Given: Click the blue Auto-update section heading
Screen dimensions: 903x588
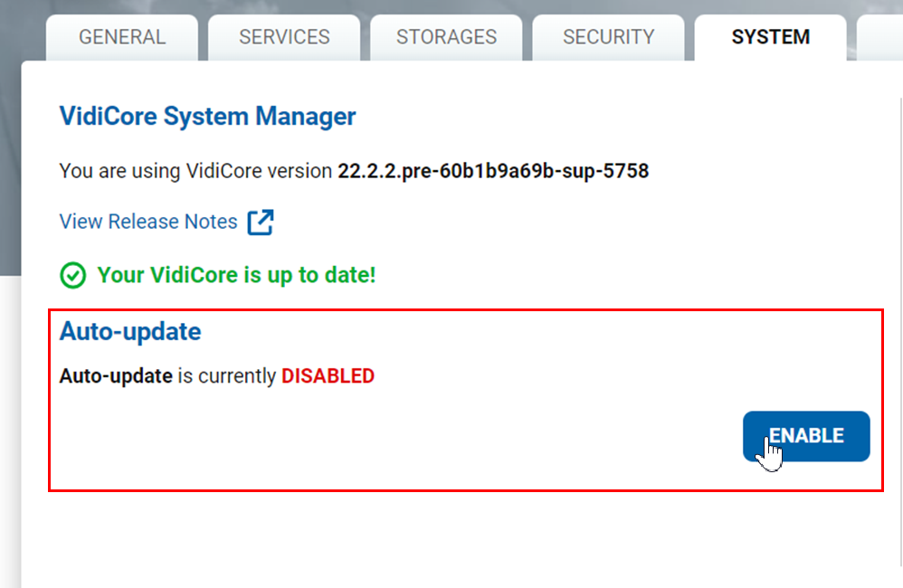Looking at the screenshot, I should click(x=130, y=332).
